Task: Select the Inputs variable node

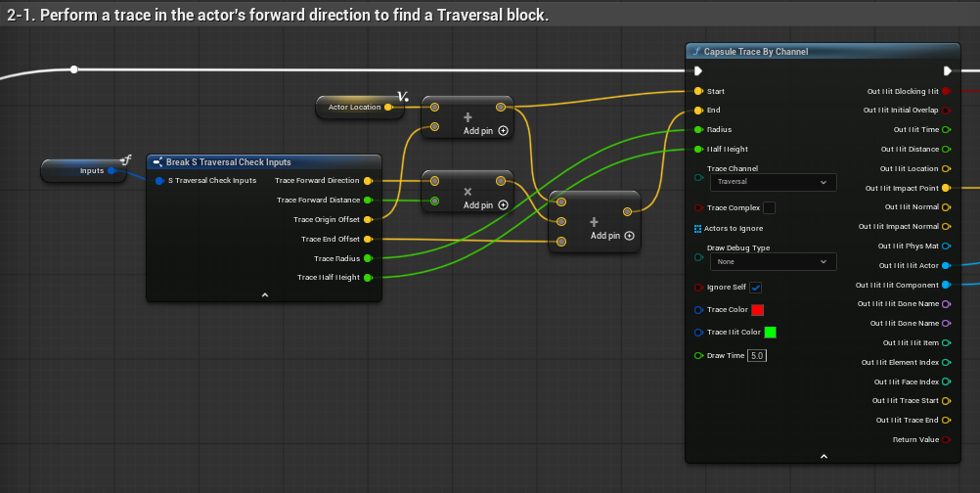Action: point(84,170)
